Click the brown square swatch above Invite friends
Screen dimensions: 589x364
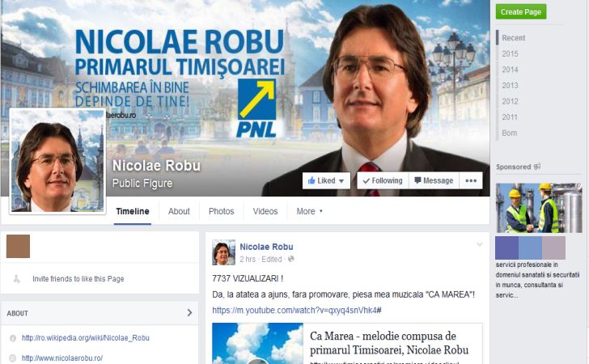tap(18, 247)
